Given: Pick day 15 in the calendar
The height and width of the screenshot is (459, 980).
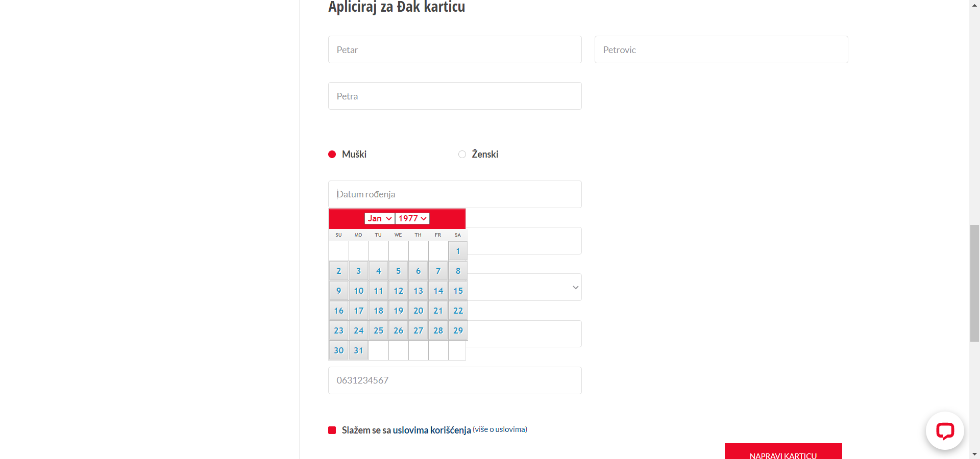Looking at the screenshot, I should click(458, 291).
